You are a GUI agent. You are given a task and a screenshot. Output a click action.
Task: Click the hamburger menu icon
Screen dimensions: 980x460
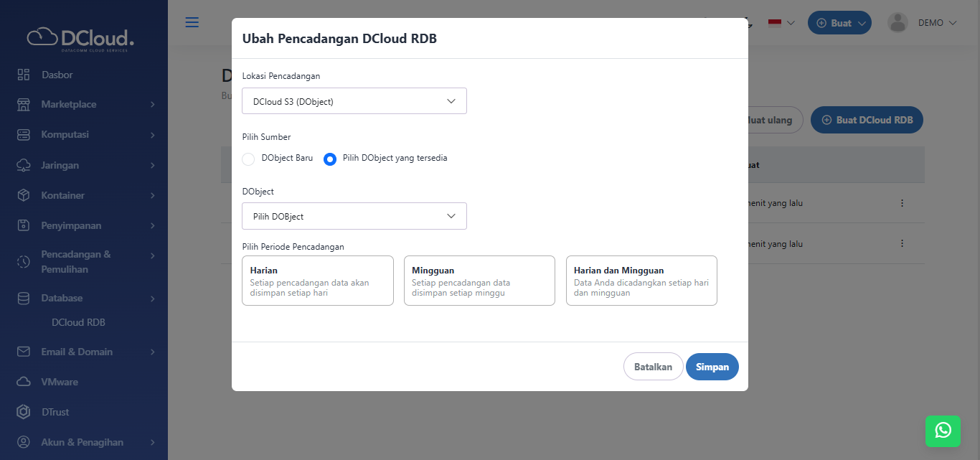[192, 22]
